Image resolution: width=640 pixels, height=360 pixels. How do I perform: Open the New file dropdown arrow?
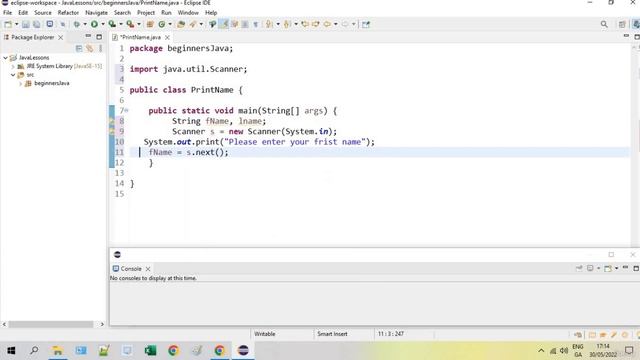pyautogui.click(x=16, y=24)
